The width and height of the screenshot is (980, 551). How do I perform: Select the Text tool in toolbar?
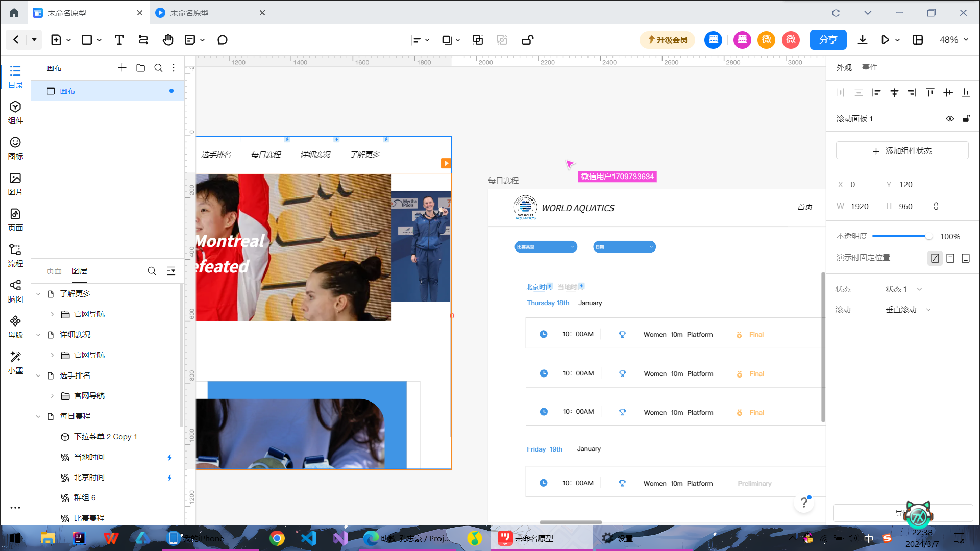[119, 40]
